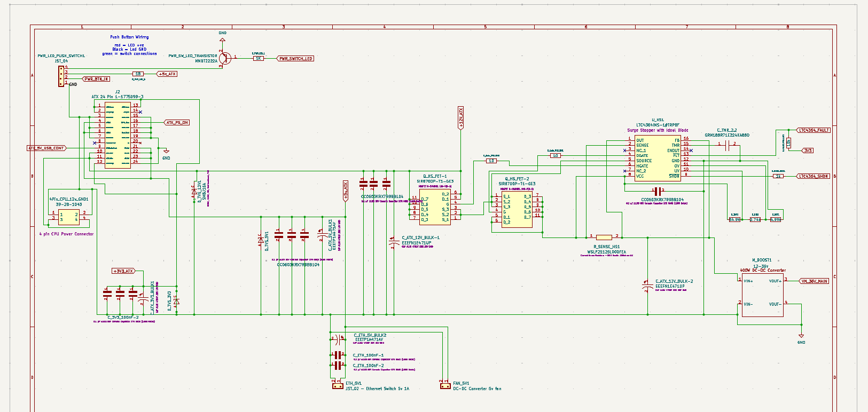Select the ETH_5V1 JST connector symbol
Image resolution: width=868 pixels, height=412 pixels.
tap(338, 386)
